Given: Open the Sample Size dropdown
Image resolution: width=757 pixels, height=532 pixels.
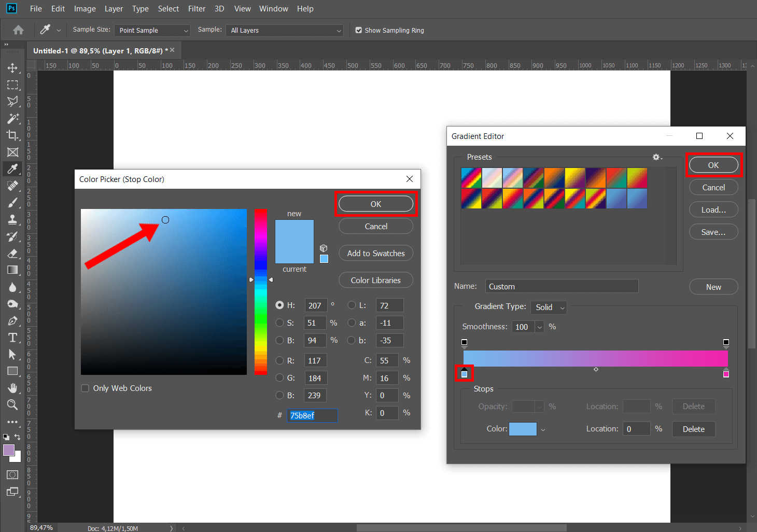Looking at the screenshot, I should [x=152, y=30].
